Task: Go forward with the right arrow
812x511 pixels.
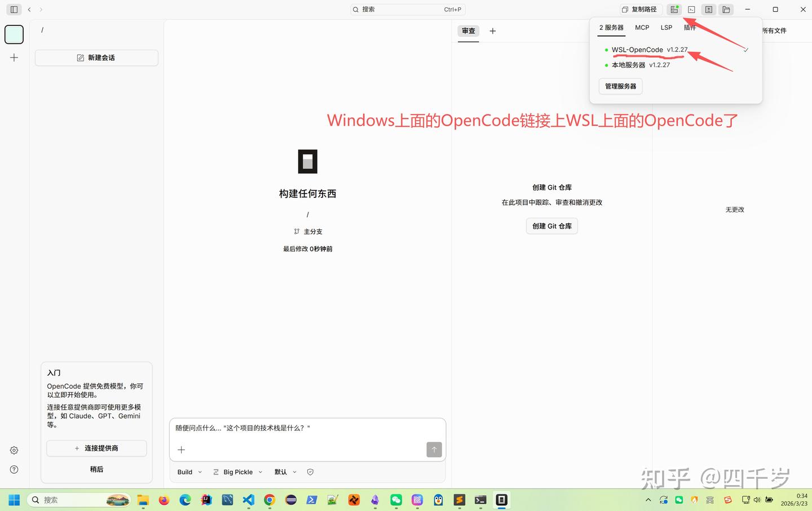Action: (41, 10)
